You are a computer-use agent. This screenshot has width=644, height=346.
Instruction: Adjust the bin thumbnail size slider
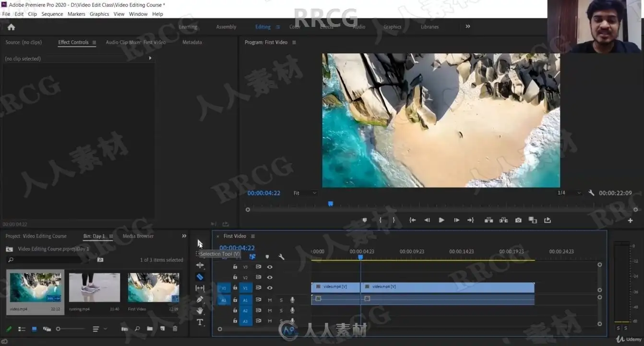tap(59, 329)
